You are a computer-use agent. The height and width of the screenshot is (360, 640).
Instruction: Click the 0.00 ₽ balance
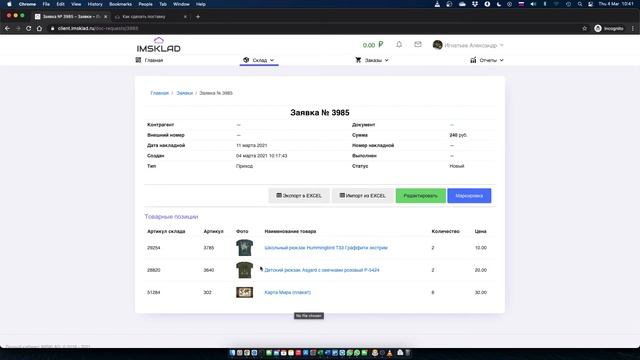pyautogui.click(x=373, y=45)
